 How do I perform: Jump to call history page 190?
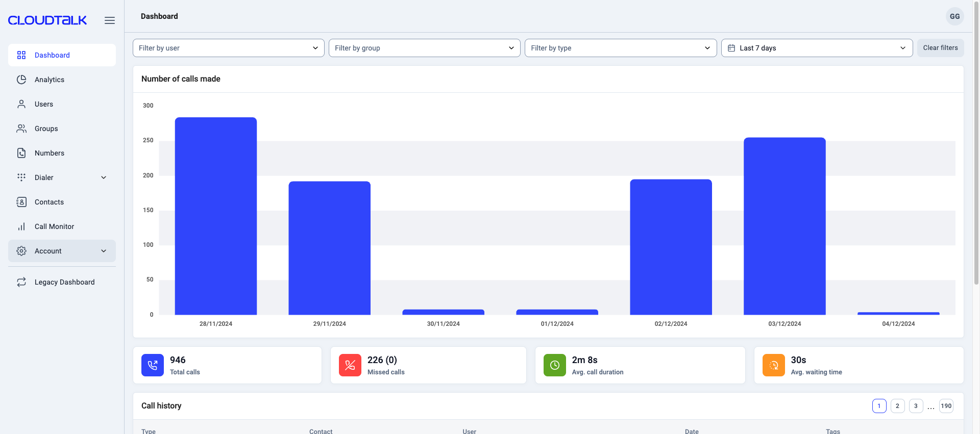pos(946,406)
